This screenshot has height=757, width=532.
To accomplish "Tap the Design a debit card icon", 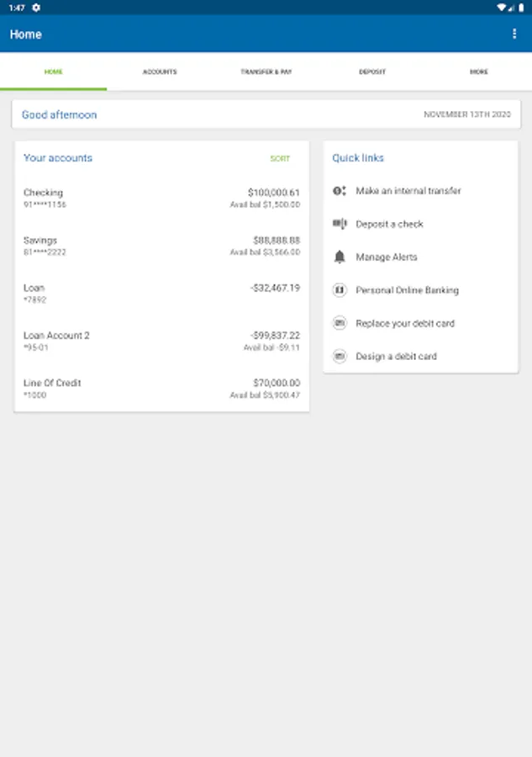I will click(x=340, y=357).
